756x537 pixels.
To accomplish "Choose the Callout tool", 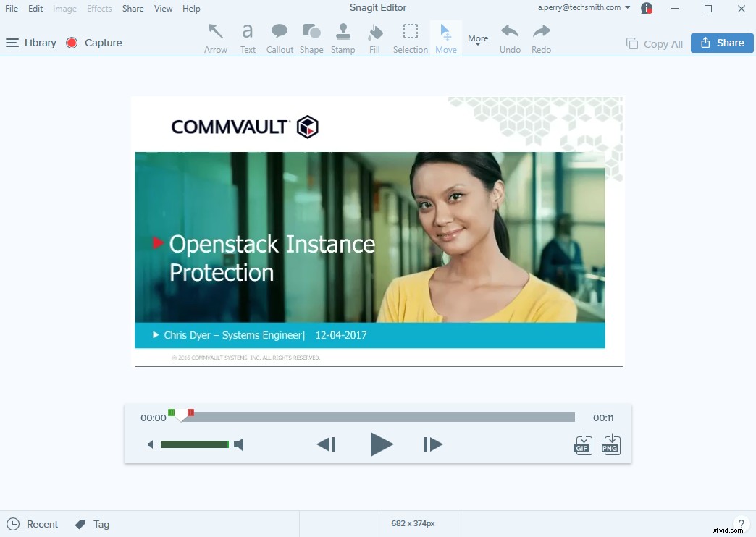I will tap(280, 37).
